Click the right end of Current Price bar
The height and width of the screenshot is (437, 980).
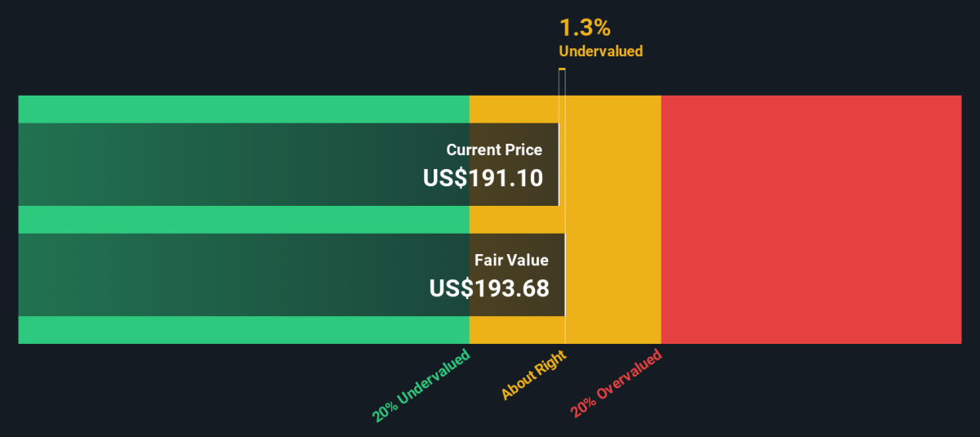[558, 164]
